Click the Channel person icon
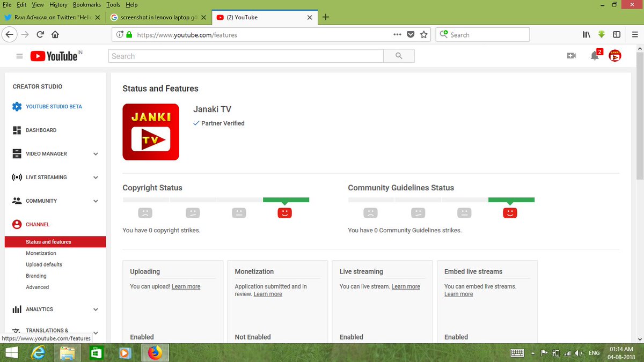The image size is (644, 362). coord(17,225)
